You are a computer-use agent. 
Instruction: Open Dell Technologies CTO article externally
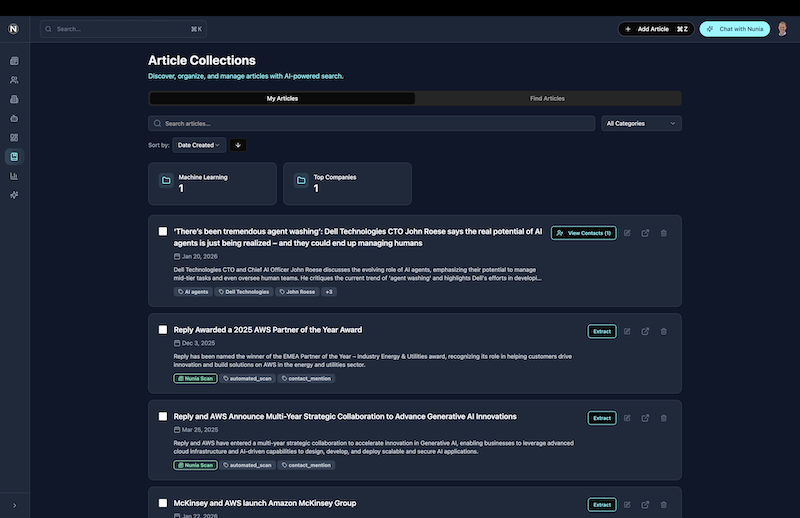(x=645, y=233)
